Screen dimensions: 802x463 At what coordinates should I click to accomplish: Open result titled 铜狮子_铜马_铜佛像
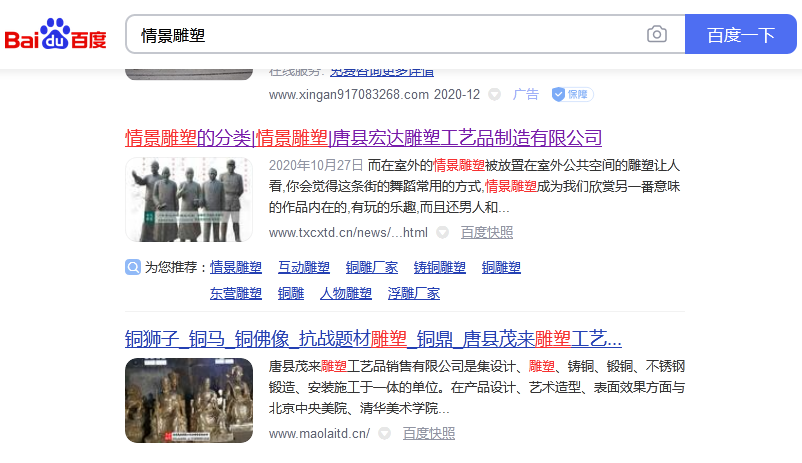(373, 339)
